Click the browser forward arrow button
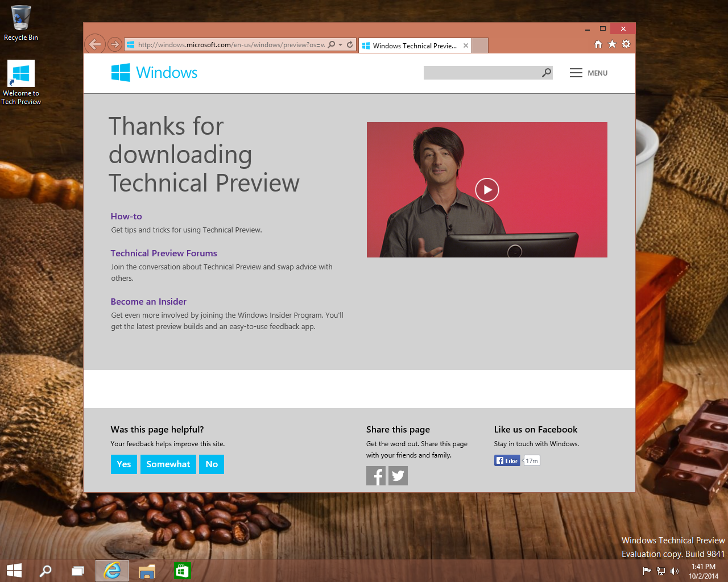 point(115,44)
